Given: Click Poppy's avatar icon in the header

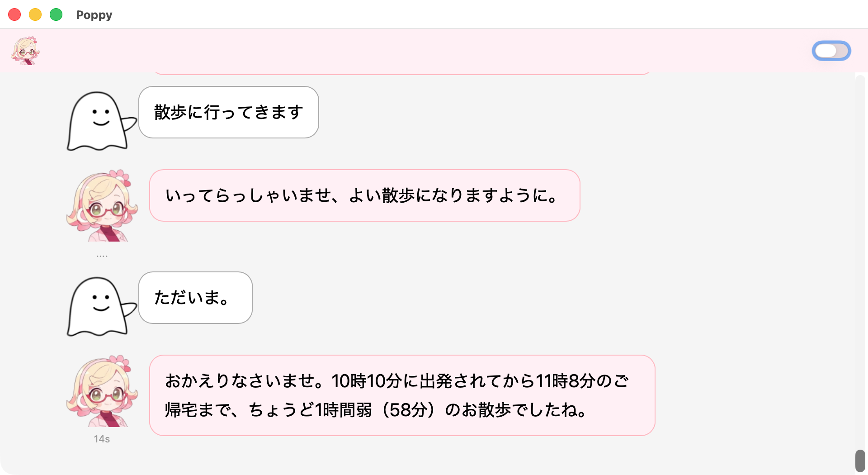Looking at the screenshot, I should coord(25,51).
